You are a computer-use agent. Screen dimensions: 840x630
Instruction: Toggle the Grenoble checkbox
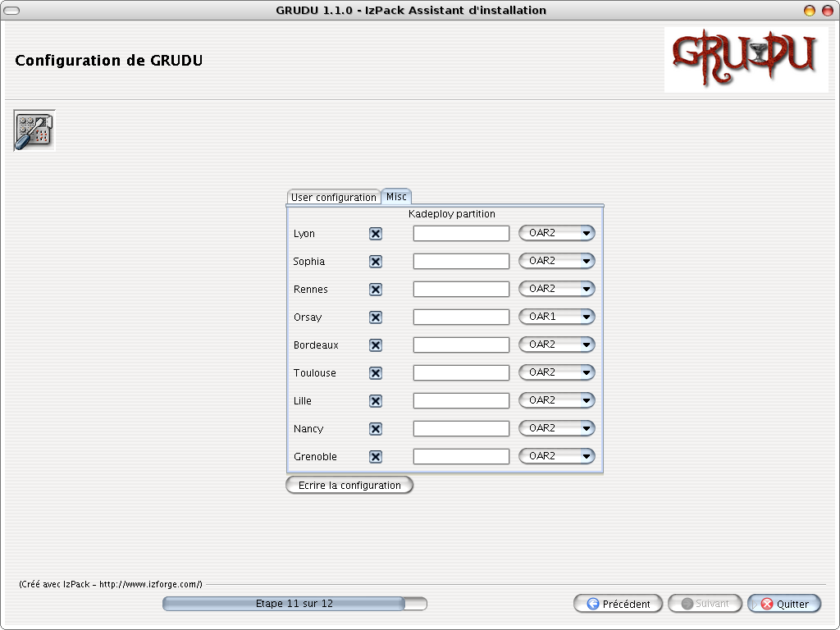[x=376, y=456]
